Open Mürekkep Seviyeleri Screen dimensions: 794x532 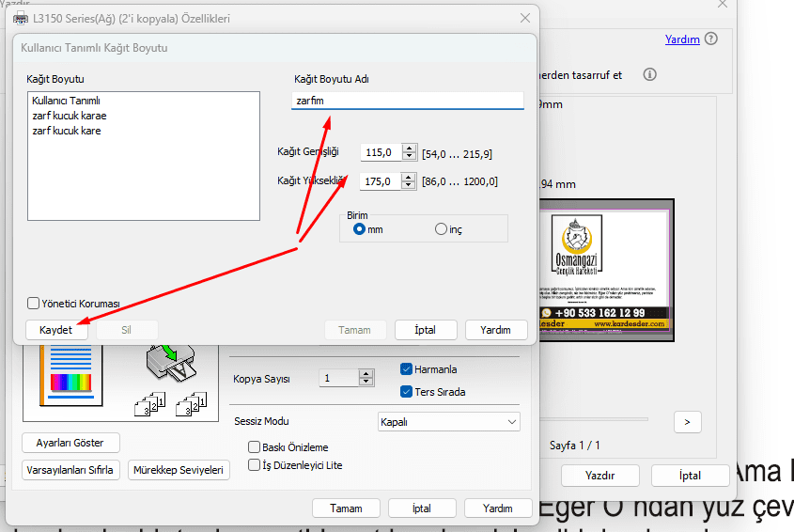(179, 470)
